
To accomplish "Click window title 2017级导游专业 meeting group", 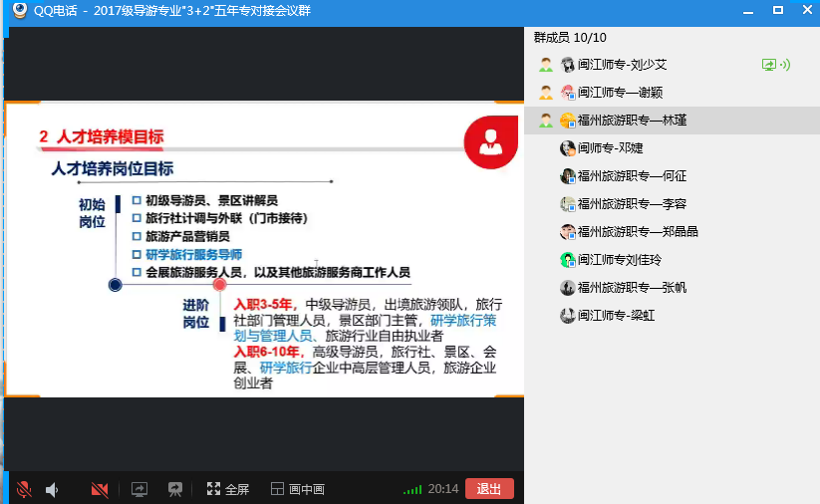I will click(x=202, y=10).
